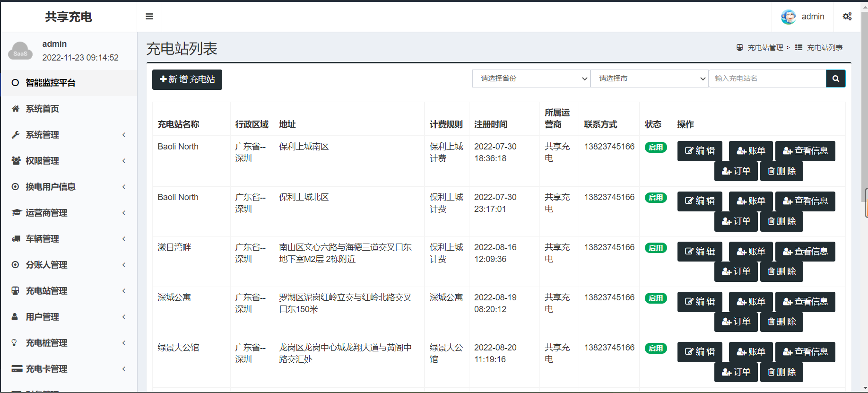The height and width of the screenshot is (393, 868).
Task: Click the admin username in top bar
Action: coord(813,17)
